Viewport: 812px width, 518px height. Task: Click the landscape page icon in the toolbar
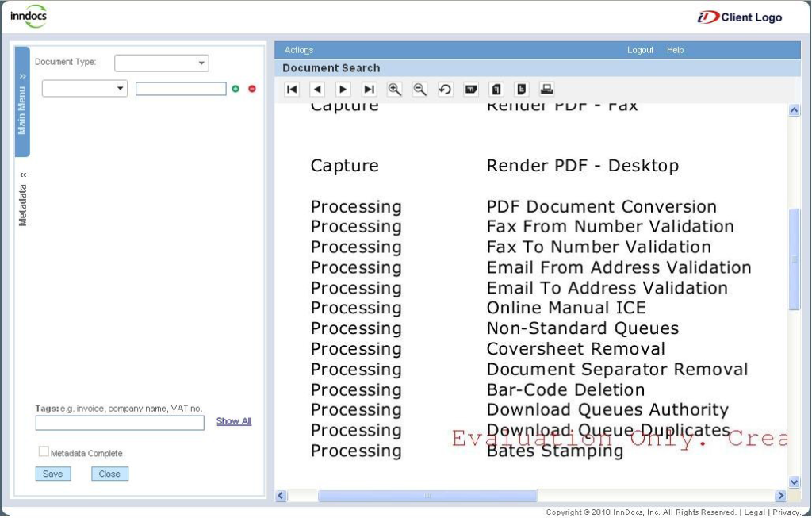(471, 89)
